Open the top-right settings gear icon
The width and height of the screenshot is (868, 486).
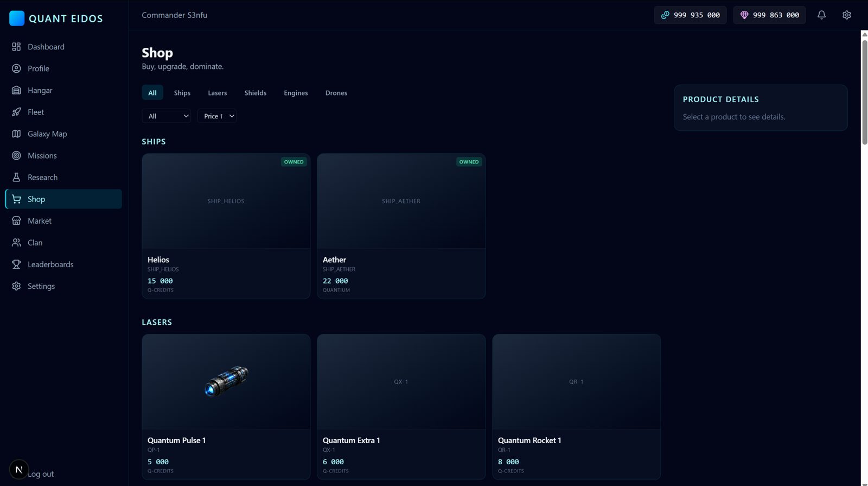846,15
